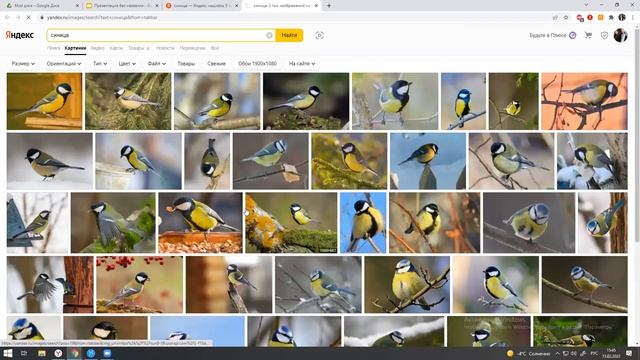Open the Yandex logo home link
Image resolution: width=640 pixels, height=360 pixels.
20,35
